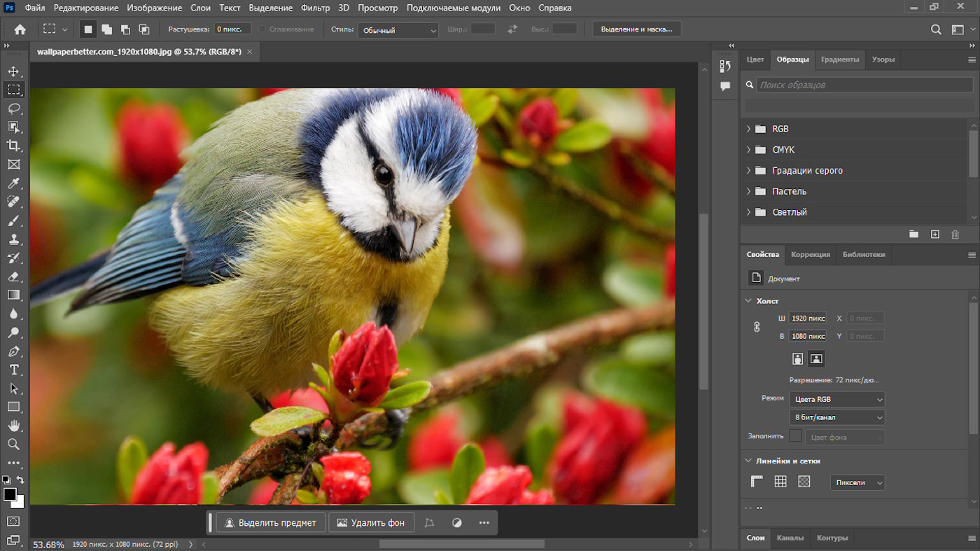Select the Crop tool
The height and width of the screenshot is (551, 980).
click(13, 146)
